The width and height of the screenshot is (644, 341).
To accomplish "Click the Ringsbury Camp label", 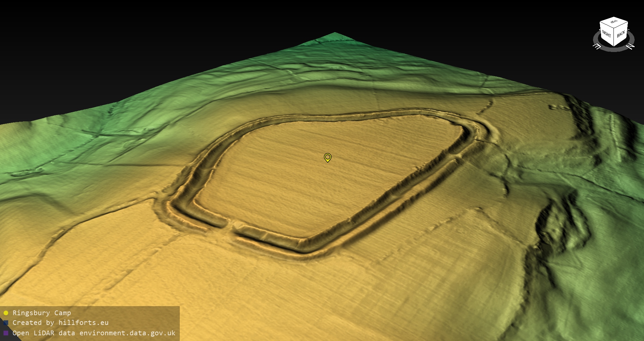I will pos(42,313).
